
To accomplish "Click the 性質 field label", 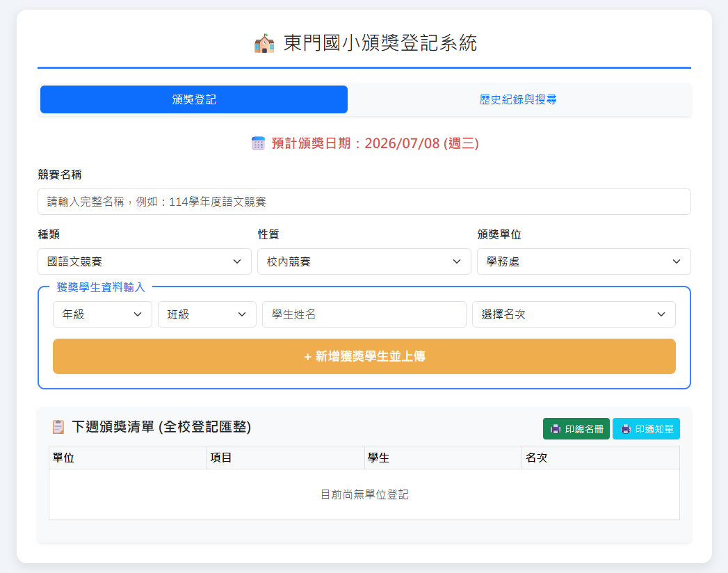I will click(268, 234).
